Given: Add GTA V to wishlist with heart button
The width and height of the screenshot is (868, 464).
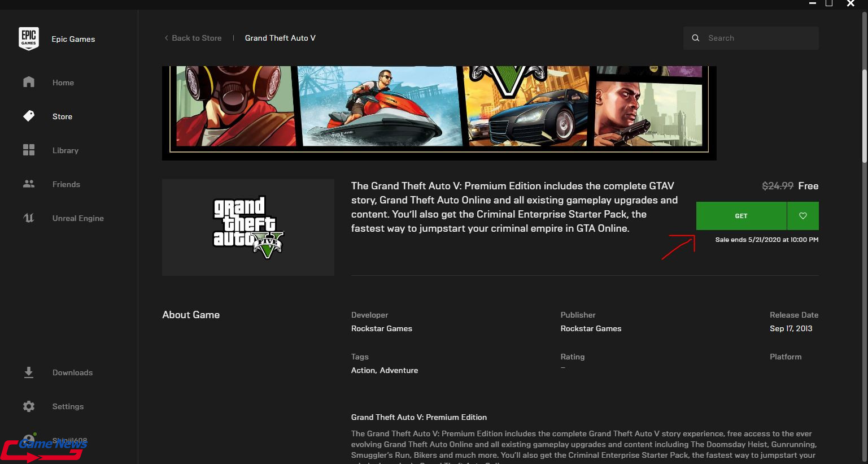Looking at the screenshot, I should (802, 216).
